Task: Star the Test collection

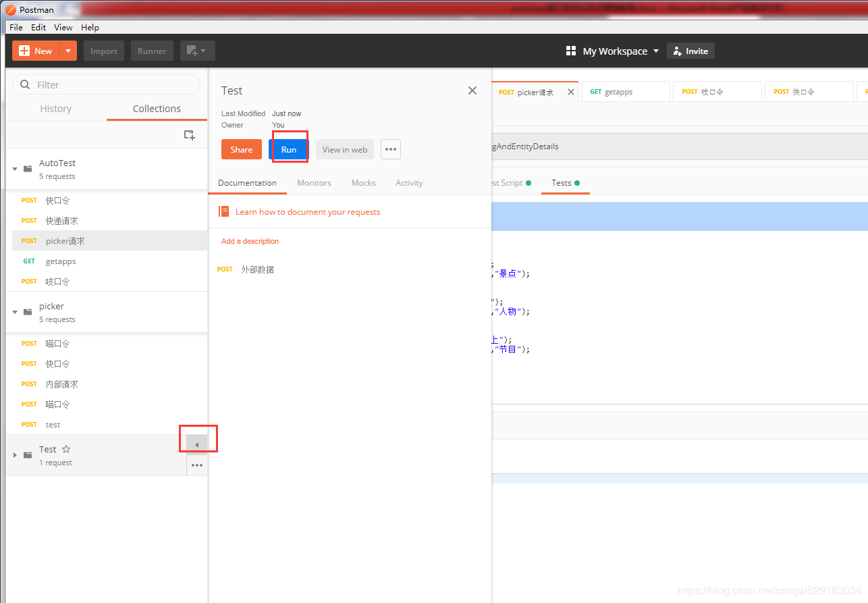Action: click(66, 449)
